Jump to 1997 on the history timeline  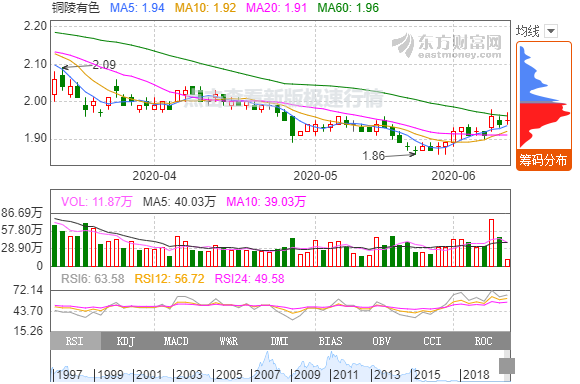[70, 375]
